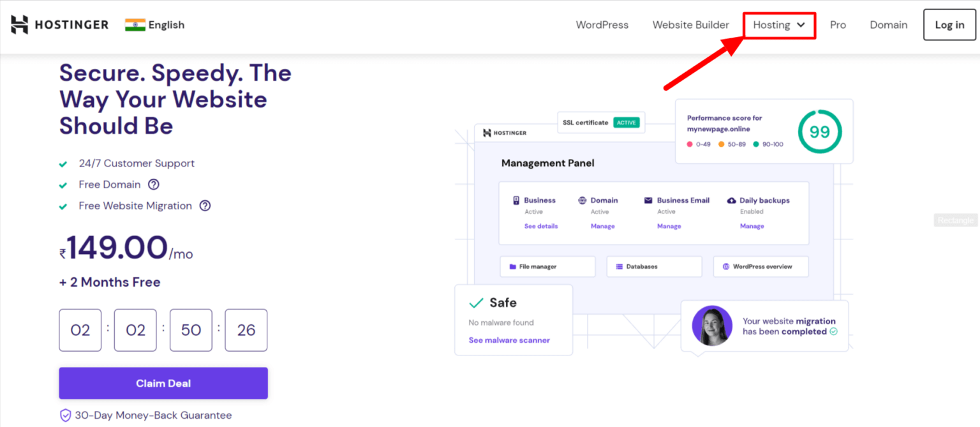
Task: Click the Indian flag language icon
Action: tap(136, 24)
